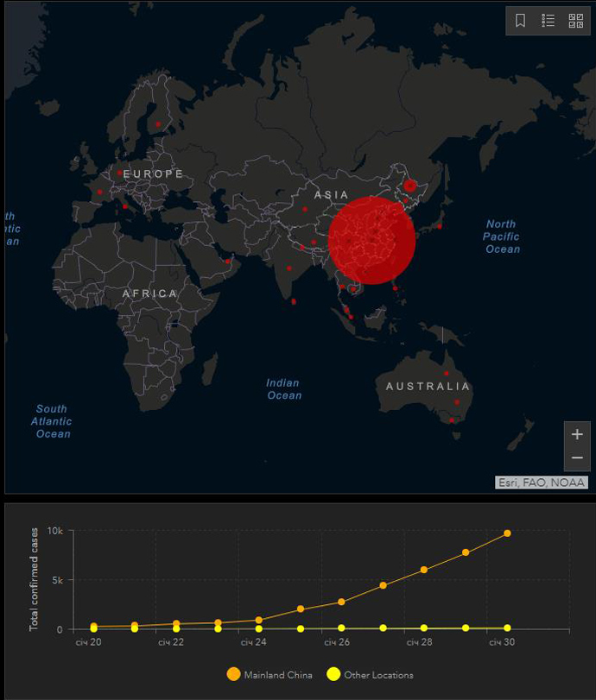596x700 pixels.
Task: Click the red marker in northern Australia
Action: 447,373
